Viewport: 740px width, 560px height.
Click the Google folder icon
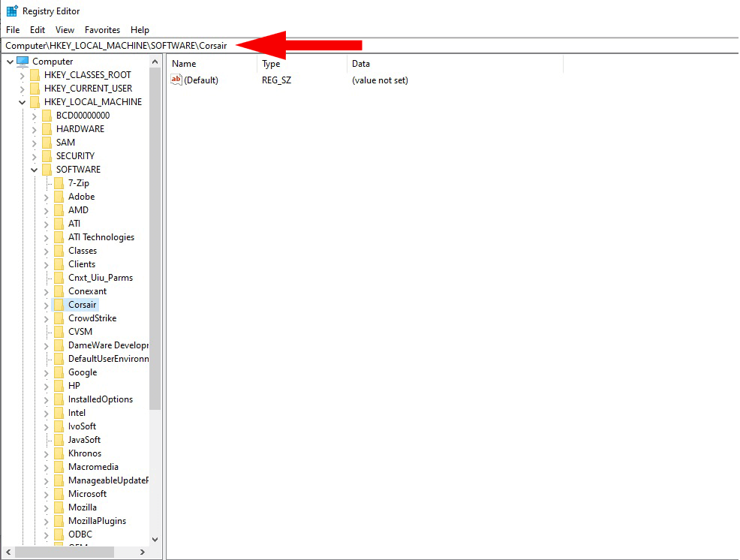click(x=59, y=372)
